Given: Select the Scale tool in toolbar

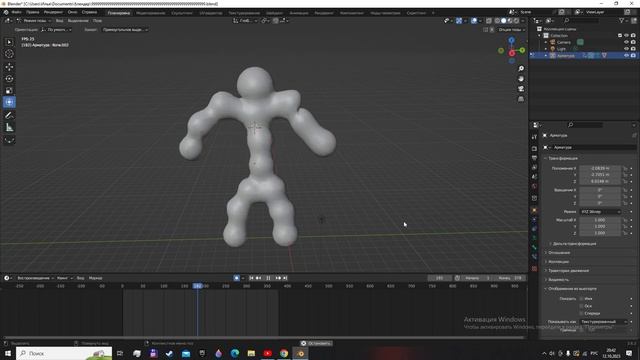Looking at the screenshot, I should pos(9,90).
